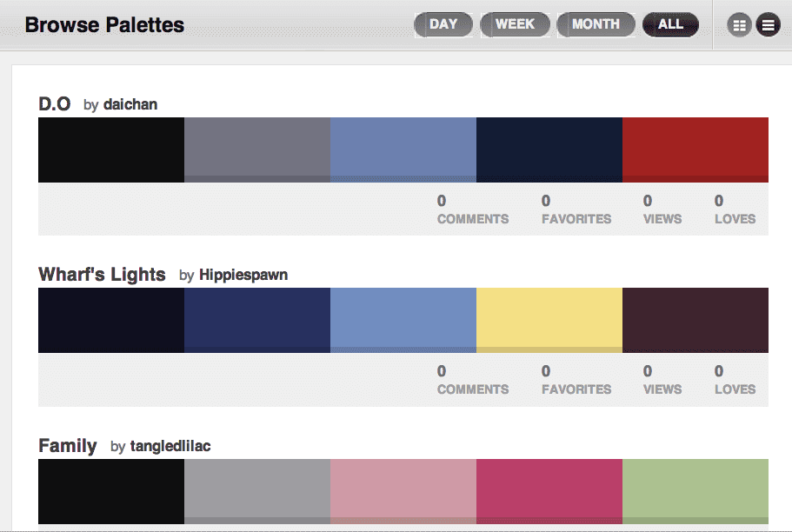View daichan's profile

coord(130,104)
